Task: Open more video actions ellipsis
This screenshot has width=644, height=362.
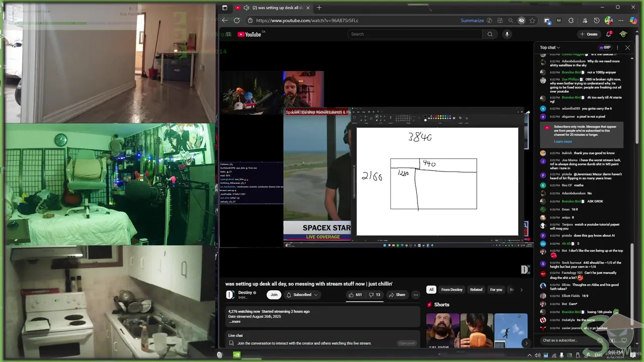Action: 416,295
